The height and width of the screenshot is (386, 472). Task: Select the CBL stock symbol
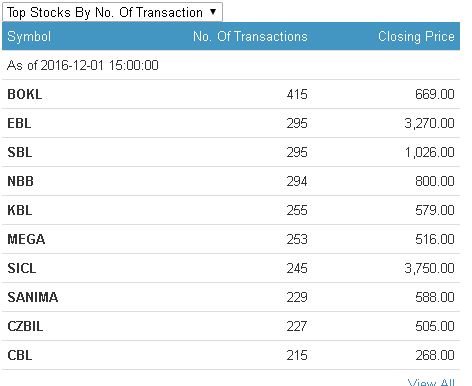point(20,355)
